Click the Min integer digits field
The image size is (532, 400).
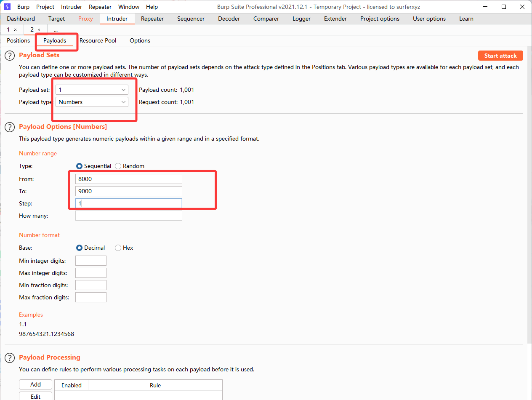click(x=91, y=261)
